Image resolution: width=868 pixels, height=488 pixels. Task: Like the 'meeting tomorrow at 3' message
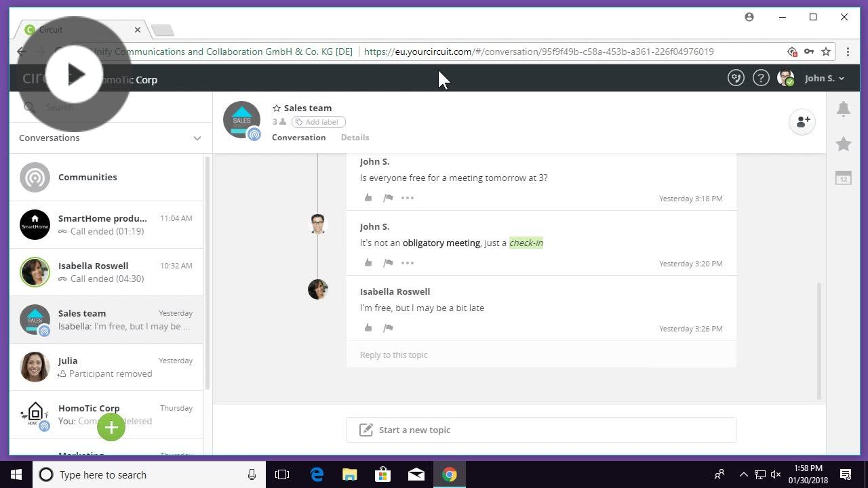368,198
